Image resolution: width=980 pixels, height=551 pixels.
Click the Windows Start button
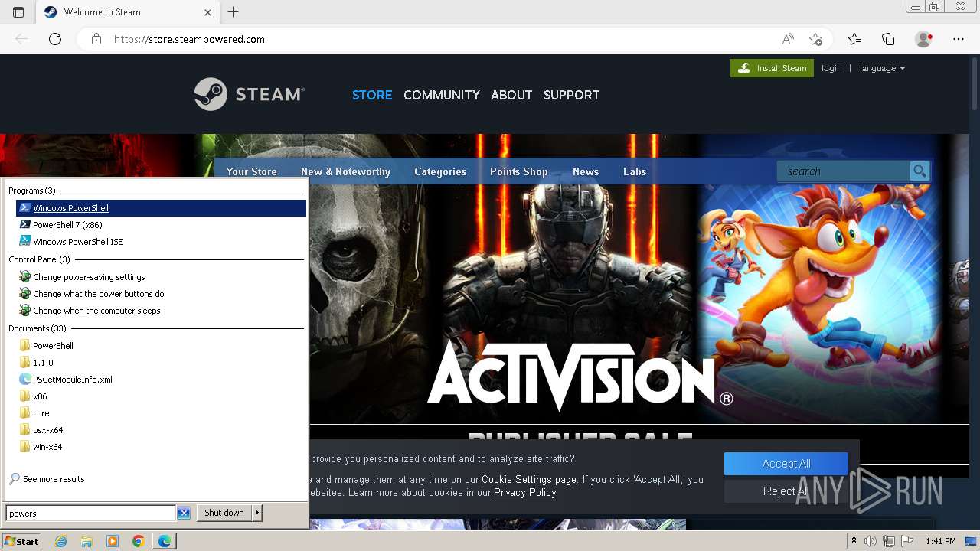pos(21,541)
